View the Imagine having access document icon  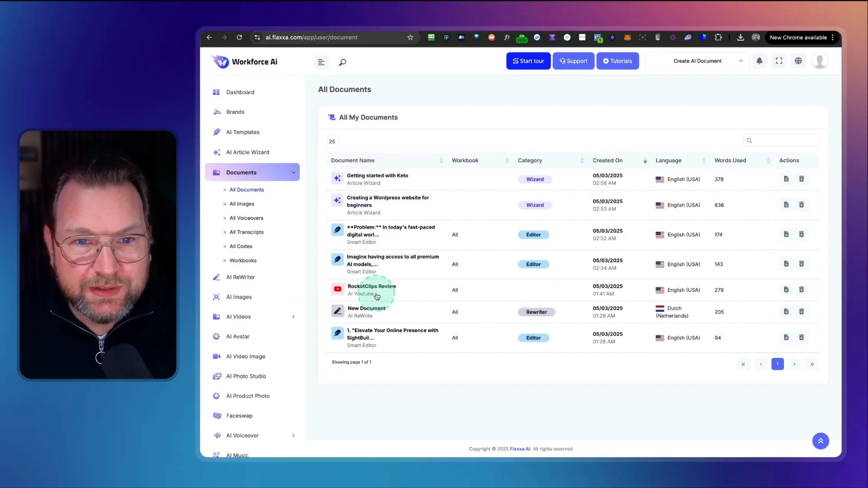pyautogui.click(x=786, y=264)
